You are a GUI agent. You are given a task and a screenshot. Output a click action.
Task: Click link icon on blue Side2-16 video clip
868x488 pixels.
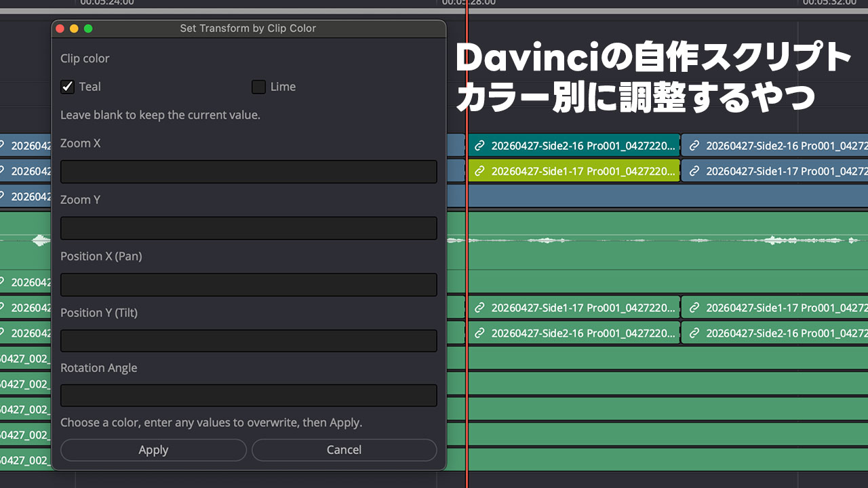pyautogui.click(x=694, y=145)
